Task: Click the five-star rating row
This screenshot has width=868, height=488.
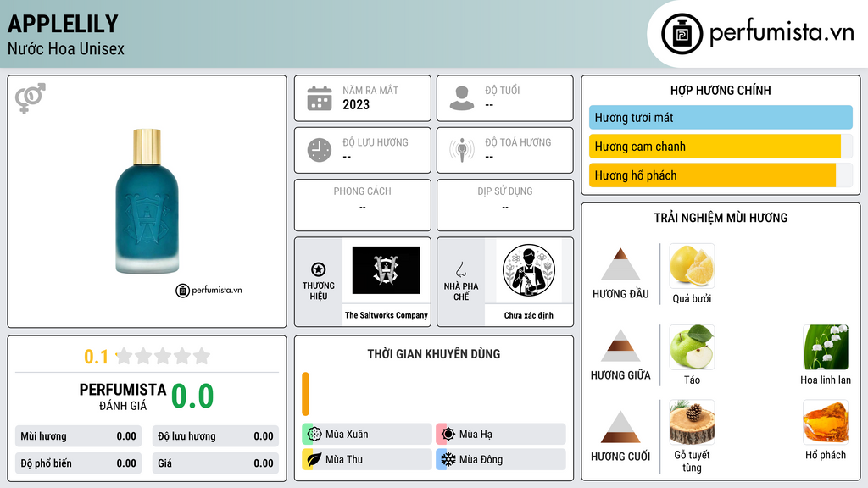Action: (x=163, y=357)
